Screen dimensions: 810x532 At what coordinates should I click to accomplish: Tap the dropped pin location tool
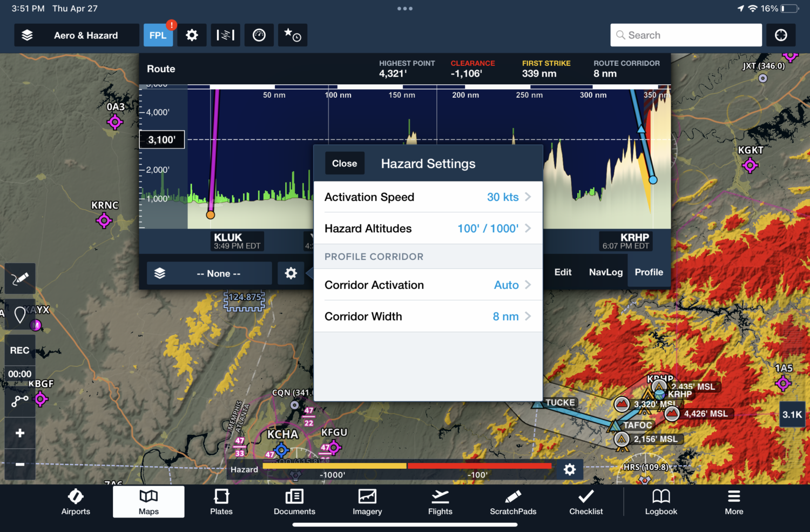click(x=19, y=314)
